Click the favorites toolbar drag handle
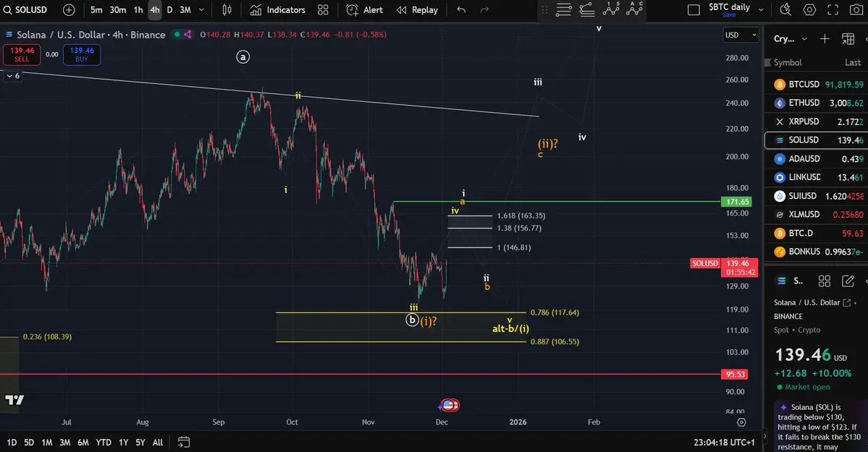This screenshot has width=868, height=452. click(544, 9)
